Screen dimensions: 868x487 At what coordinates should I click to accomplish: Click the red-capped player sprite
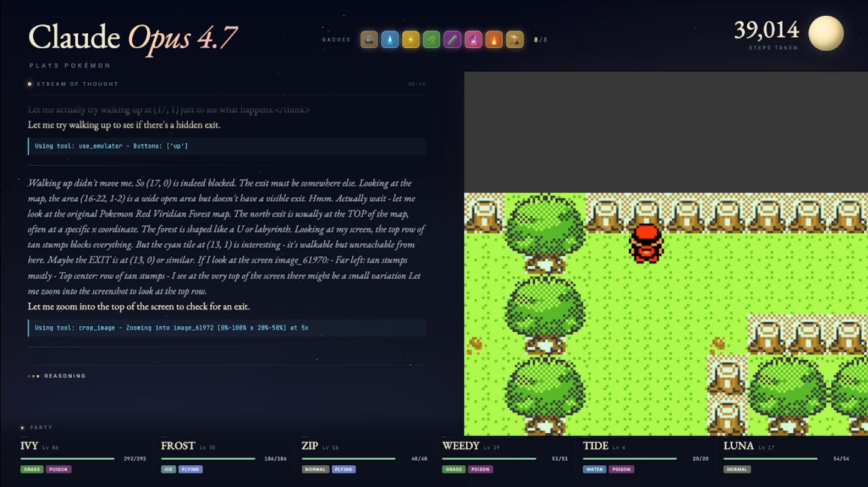point(646,243)
